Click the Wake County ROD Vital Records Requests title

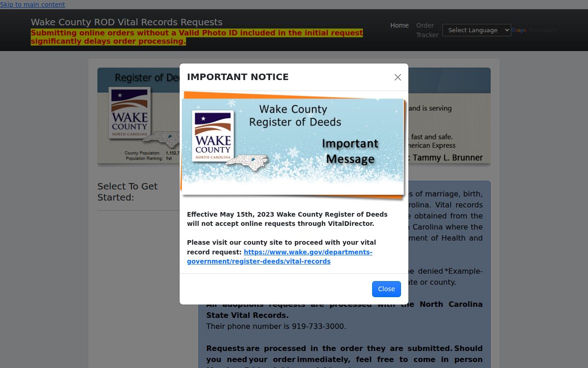tap(126, 22)
